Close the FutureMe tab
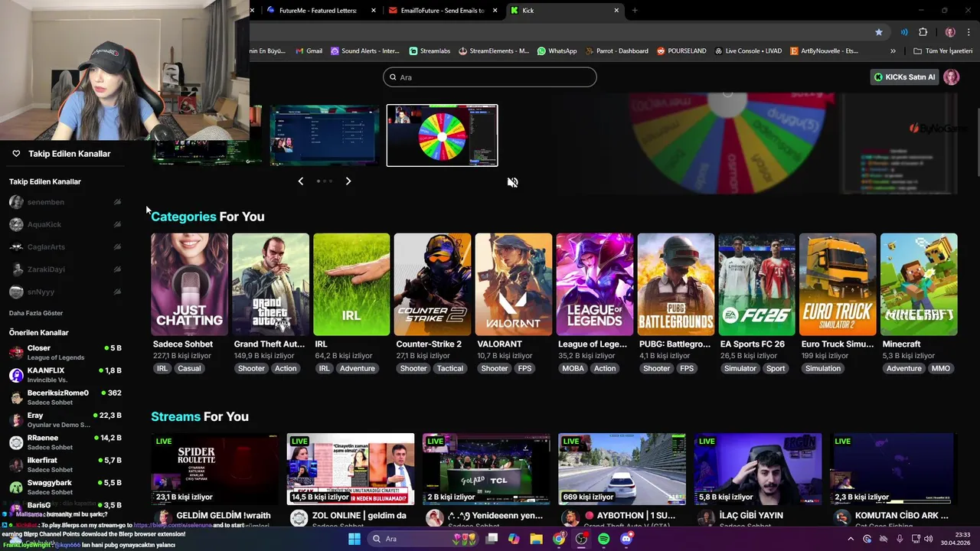The image size is (980, 551). (374, 10)
